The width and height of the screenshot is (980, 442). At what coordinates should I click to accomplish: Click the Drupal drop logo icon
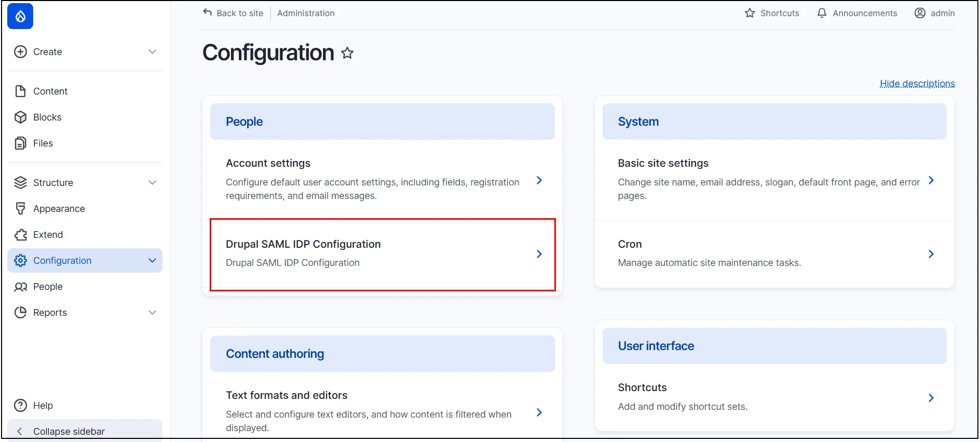click(x=20, y=16)
